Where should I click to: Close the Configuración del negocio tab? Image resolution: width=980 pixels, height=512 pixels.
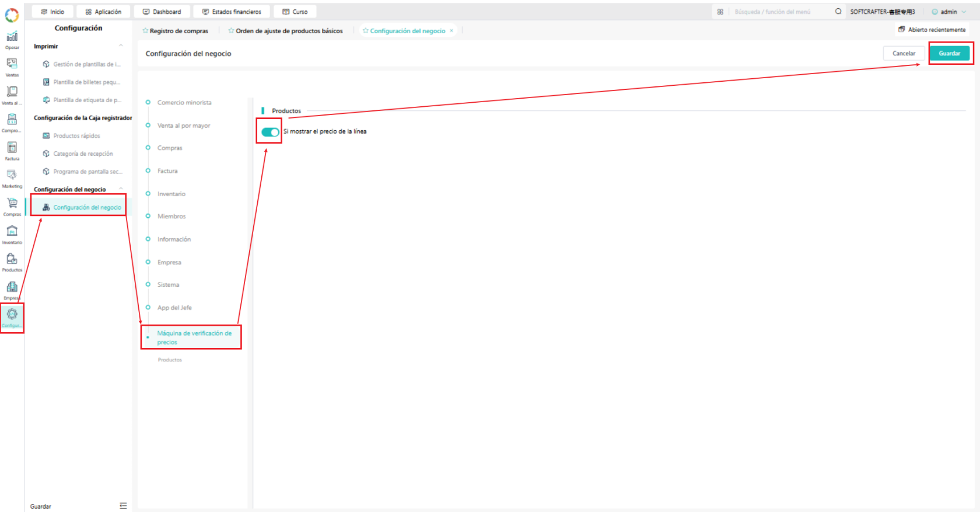(452, 31)
